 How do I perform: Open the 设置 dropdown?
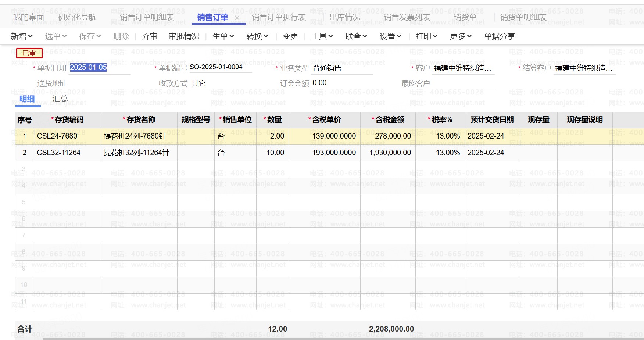click(x=390, y=36)
